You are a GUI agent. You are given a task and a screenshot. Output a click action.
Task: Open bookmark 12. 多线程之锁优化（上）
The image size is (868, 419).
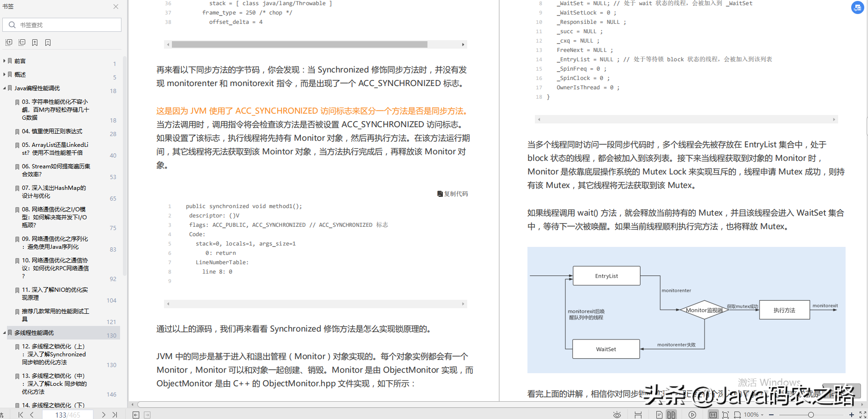pyautogui.click(x=54, y=354)
